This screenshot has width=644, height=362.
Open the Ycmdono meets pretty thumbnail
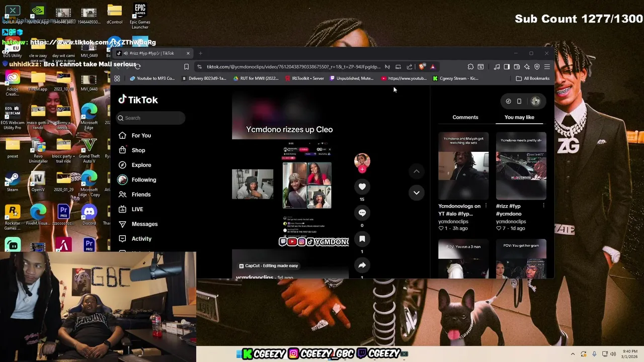[x=521, y=166]
